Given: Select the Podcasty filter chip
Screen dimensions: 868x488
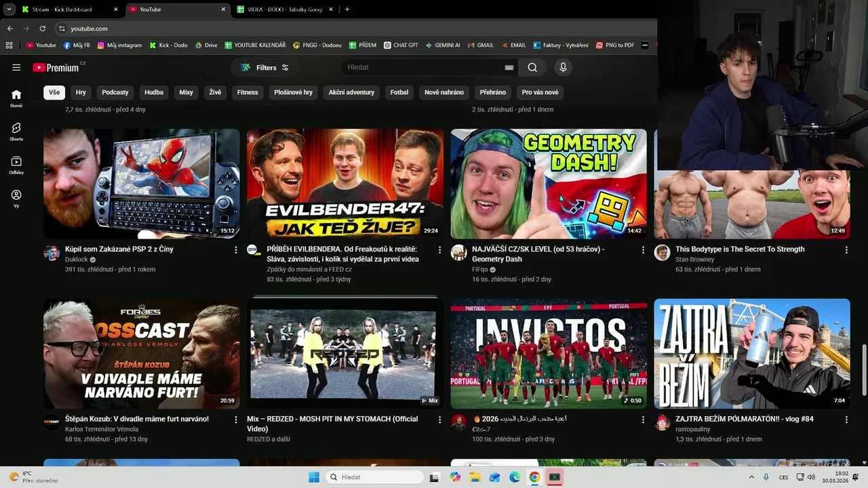Looking at the screenshot, I should pyautogui.click(x=115, y=92).
